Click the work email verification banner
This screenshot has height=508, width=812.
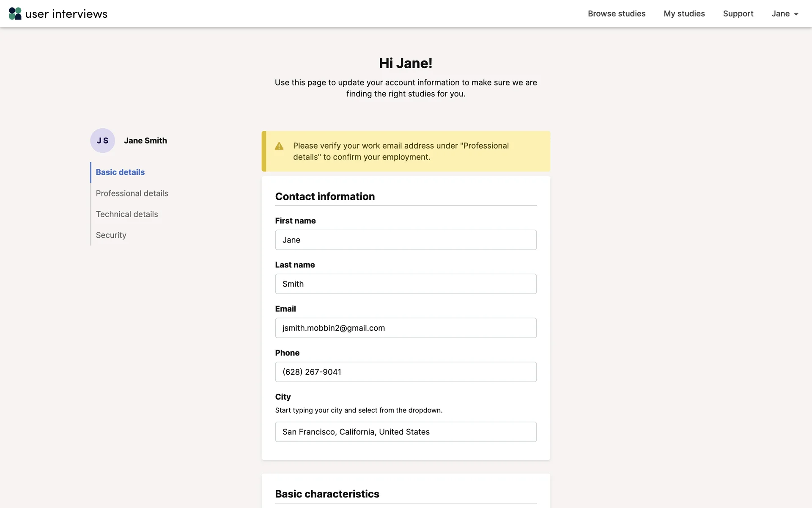(406, 151)
